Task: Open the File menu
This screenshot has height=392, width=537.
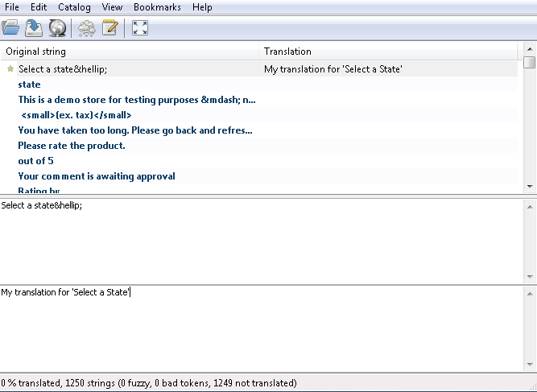Action: click(12, 7)
